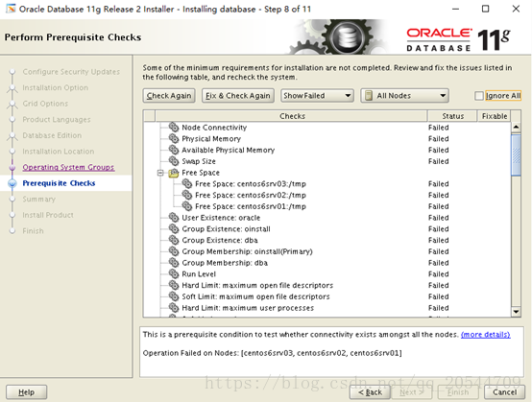Select Group Membership: dba row
Viewport: 532px width, 402px height.
pyautogui.click(x=225, y=263)
